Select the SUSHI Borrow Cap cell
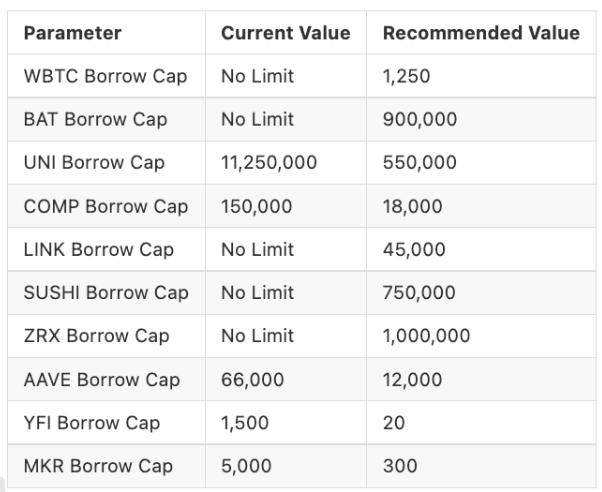This screenshot has width=602, height=492. click(105, 293)
